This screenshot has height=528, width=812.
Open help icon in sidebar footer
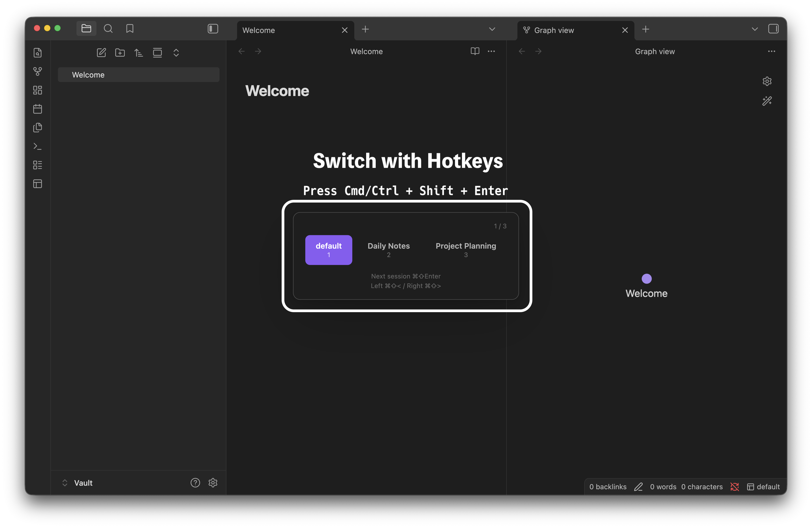195,483
